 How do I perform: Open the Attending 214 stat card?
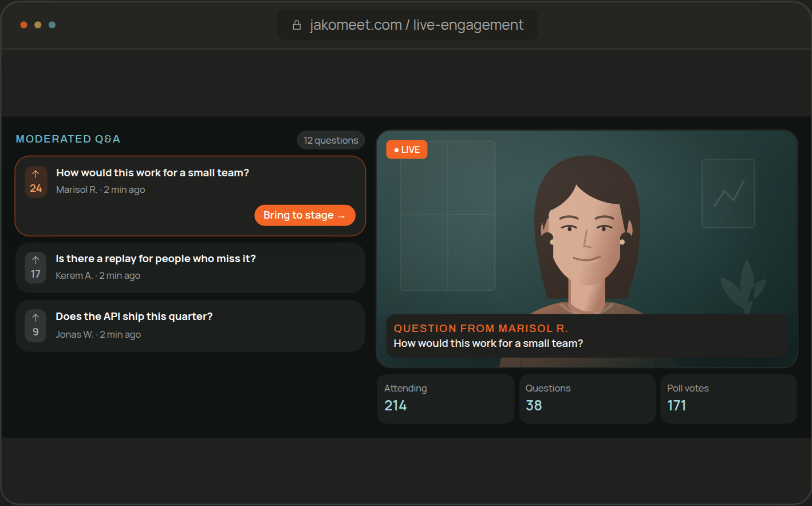click(446, 399)
